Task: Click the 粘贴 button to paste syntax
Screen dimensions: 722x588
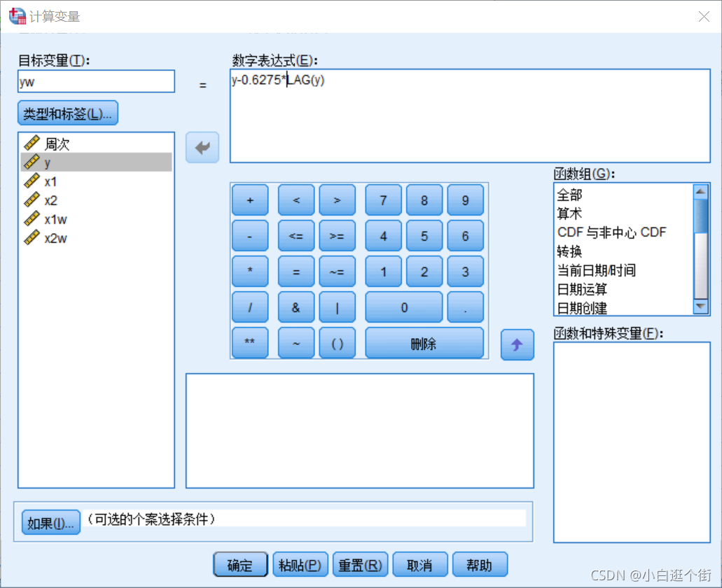Action: (300, 564)
